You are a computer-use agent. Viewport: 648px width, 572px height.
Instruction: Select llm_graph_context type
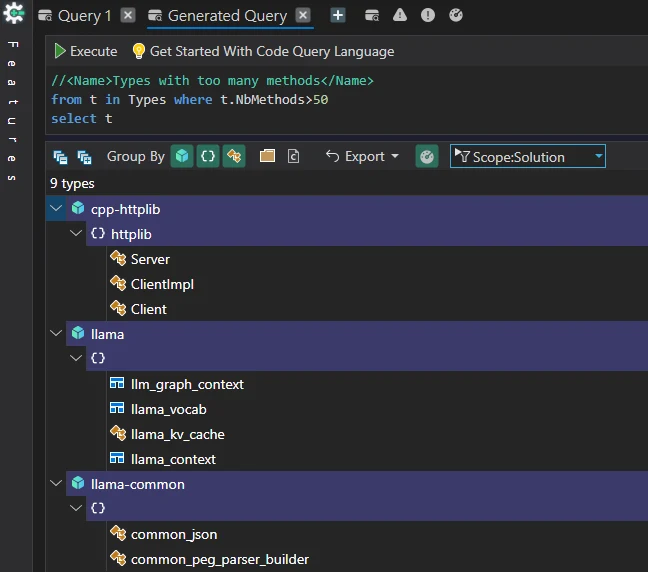point(187,384)
